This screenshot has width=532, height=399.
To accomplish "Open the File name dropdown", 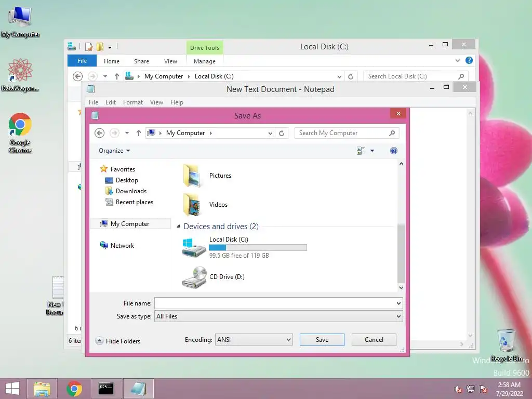I will click(398, 303).
